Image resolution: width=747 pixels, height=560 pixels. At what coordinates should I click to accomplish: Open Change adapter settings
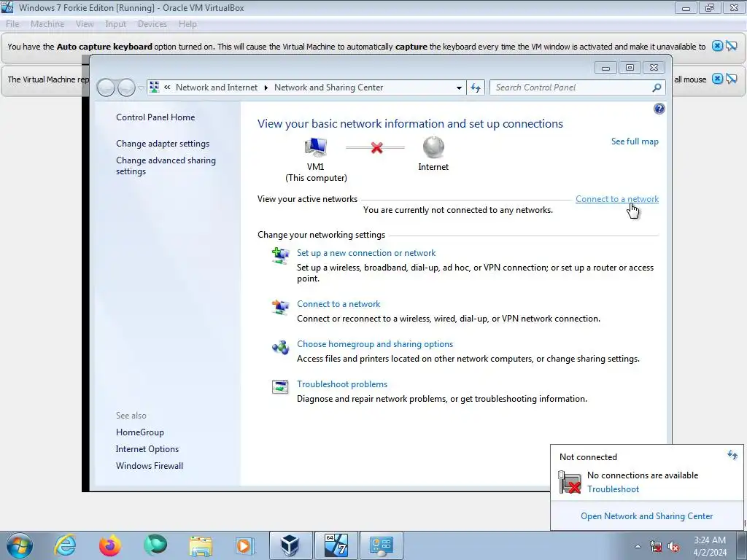pos(163,144)
